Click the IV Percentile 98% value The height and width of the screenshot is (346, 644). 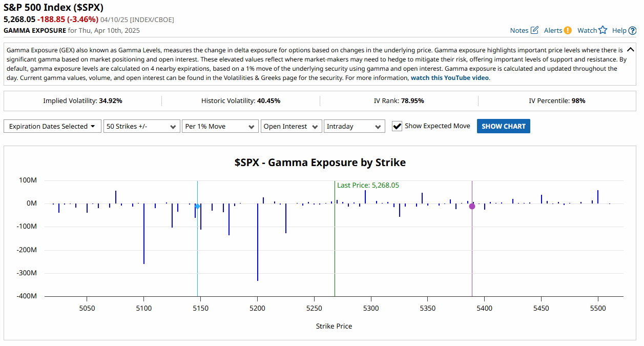(x=578, y=101)
